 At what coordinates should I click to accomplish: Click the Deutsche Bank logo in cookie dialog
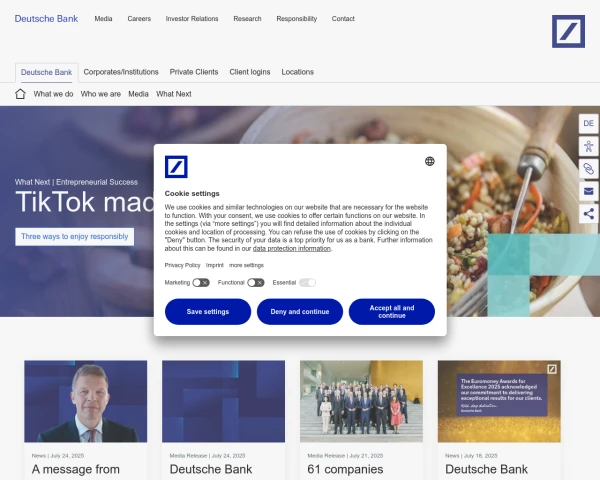click(x=176, y=167)
